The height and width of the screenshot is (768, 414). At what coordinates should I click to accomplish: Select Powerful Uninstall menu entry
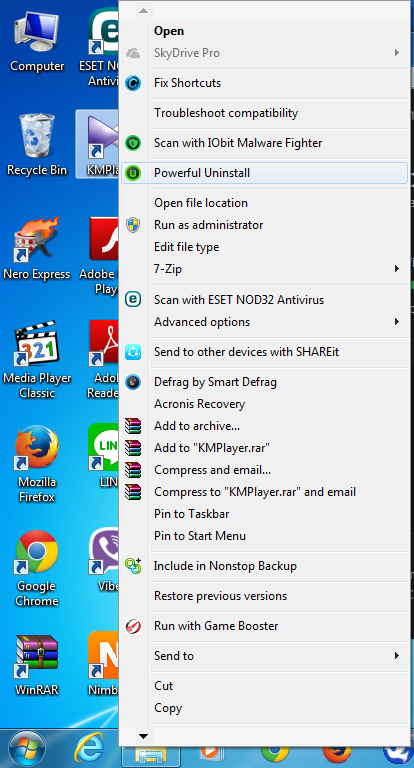pyautogui.click(x=264, y=173)
